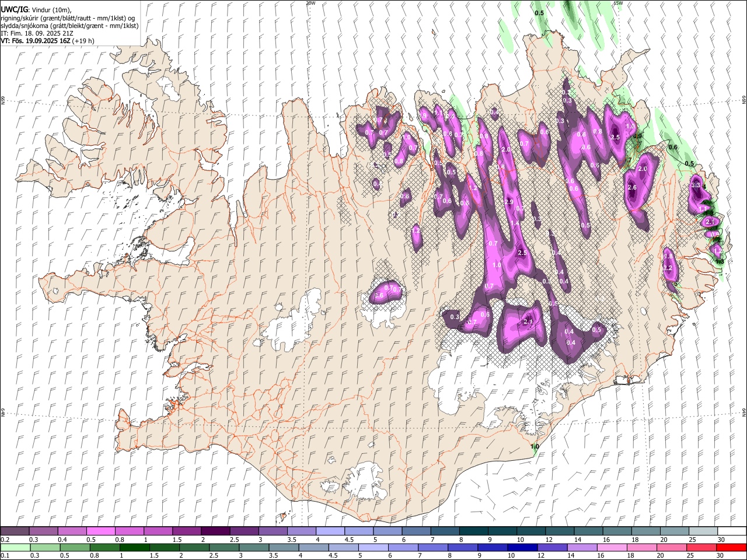747x560 pixels.
Task: Click the '4.5' label under the upper legend
Action: click(x=349, y=540)
